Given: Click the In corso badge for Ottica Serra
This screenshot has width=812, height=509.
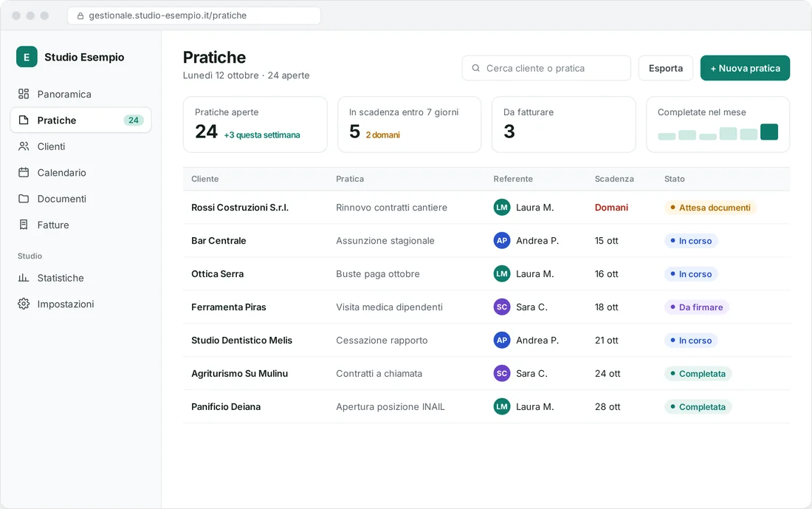Looking at the screenshot, I should click(691, 273).
